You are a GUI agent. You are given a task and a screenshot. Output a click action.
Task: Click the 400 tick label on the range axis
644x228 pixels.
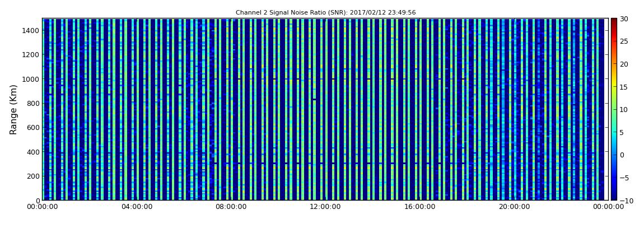[33, 152]
